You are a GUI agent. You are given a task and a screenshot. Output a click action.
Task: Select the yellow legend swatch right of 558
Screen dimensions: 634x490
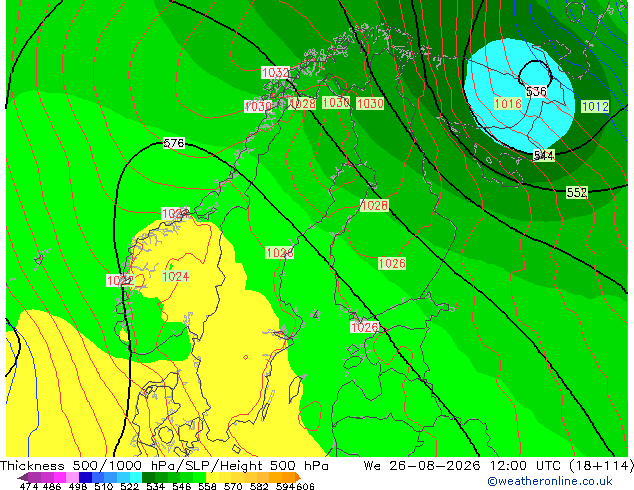pos(212,477)
